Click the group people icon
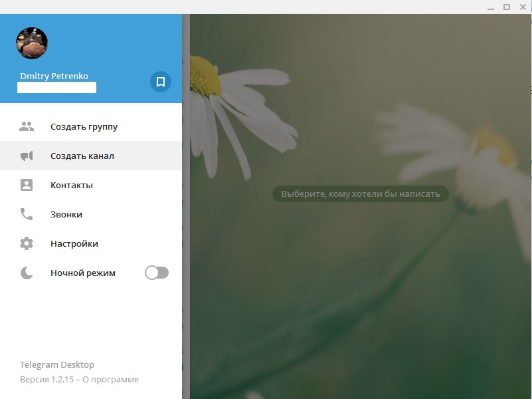The height and width of the screenshot is (399, 532). click(x=27, y=126)
